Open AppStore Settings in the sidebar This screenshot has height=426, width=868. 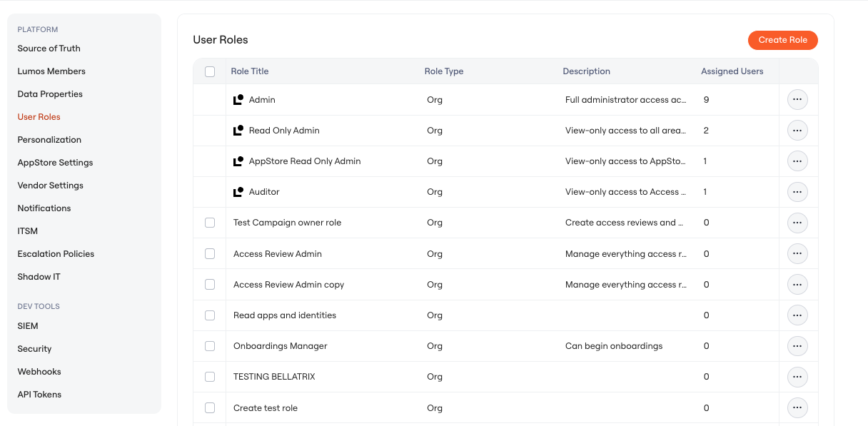click(x=55, y=163)
